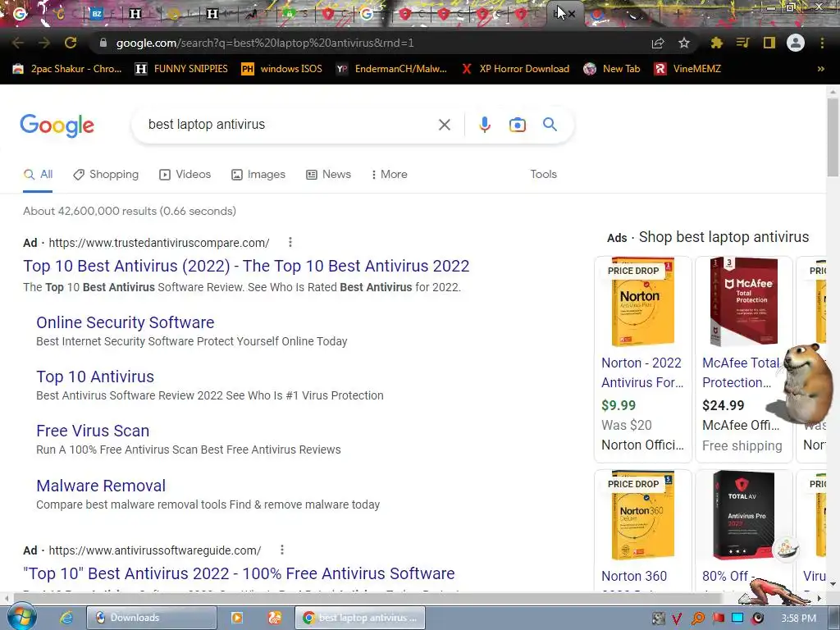
Task: Click the vertical page scrollbar thumb
Action: pyautogui.click(x=833, y=137)
